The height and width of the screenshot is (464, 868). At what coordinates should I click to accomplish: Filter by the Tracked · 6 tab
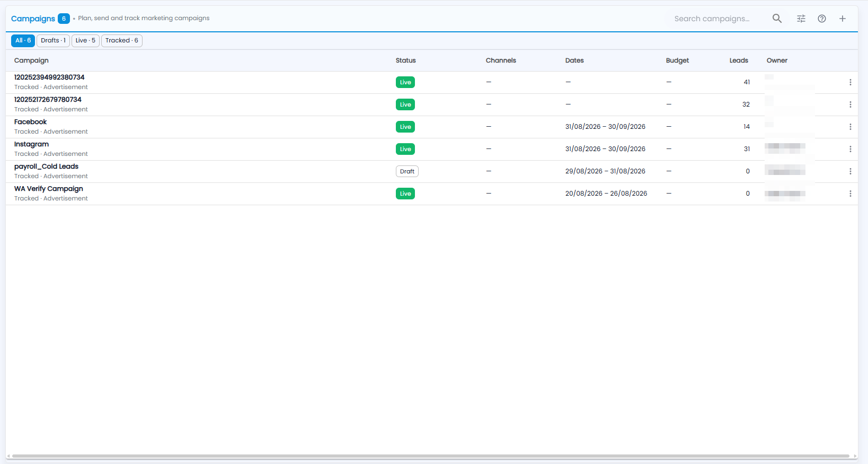point(122,40)
